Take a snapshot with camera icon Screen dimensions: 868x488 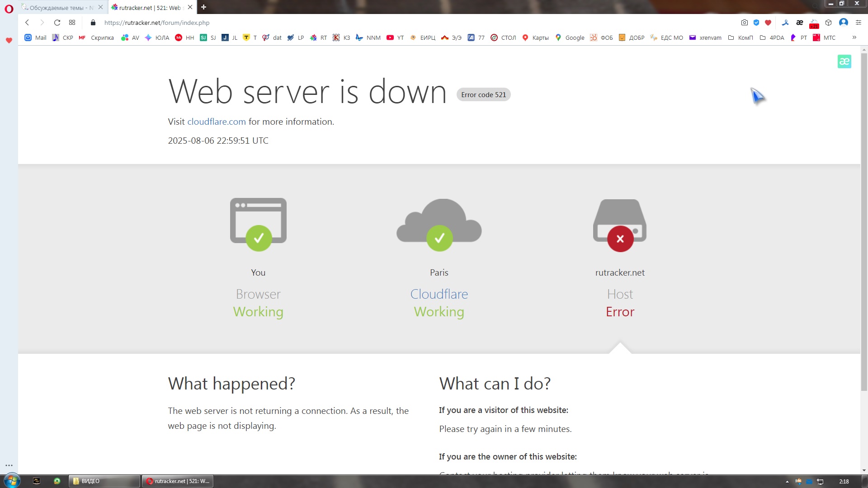745,23
